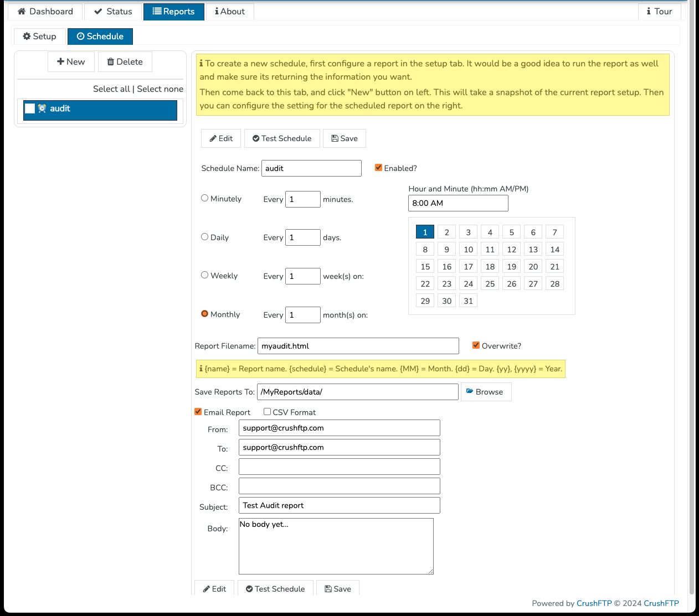Click the bottom Save button
The height and width of the screenshot is (616, 699).
click(x=338, y=588)
